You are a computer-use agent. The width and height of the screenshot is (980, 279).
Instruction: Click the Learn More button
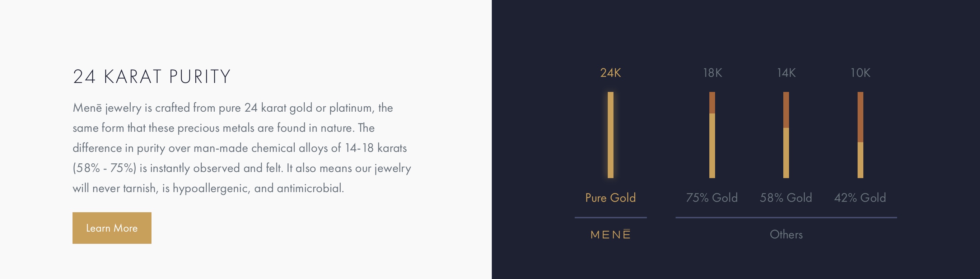pyautogui.click(x=112, y=228)
